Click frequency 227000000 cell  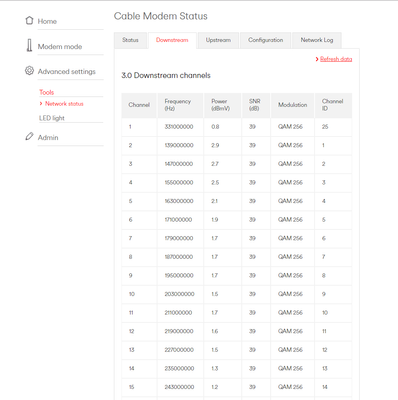(x=179, y=350)
